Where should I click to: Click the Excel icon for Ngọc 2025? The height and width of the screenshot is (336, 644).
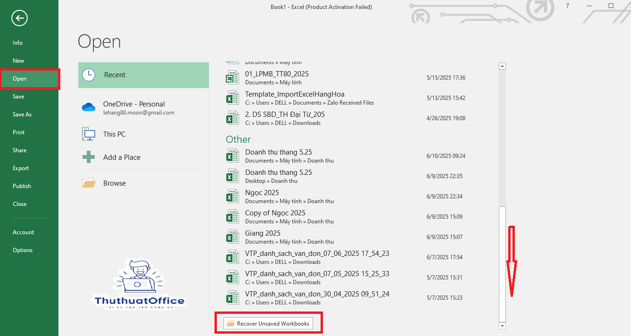[x=232, y=197]
